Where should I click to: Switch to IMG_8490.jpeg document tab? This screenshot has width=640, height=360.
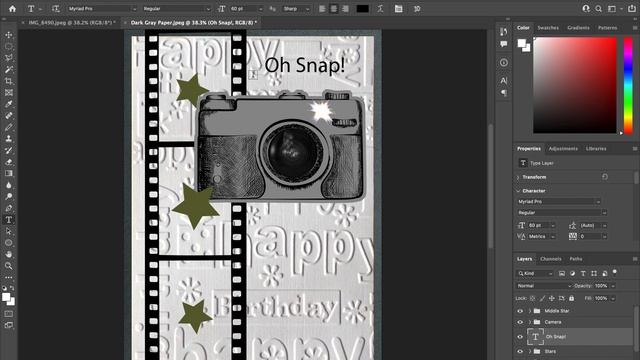tap(72, 22)
